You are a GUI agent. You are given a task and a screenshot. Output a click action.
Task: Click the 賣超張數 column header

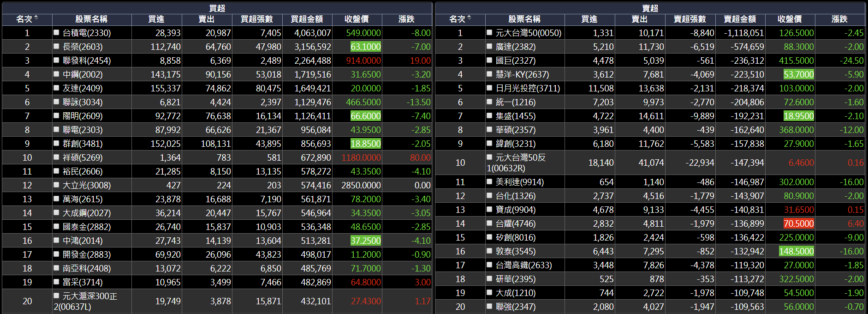click(690, 19)
